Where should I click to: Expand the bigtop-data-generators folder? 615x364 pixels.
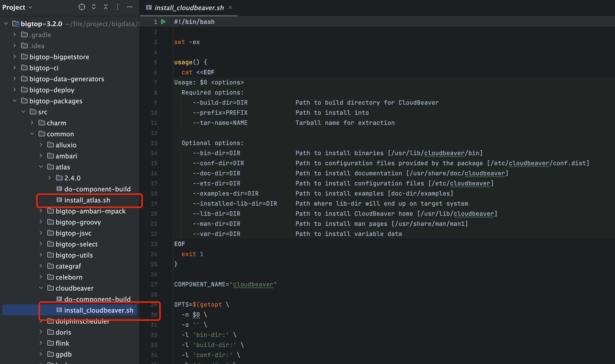point(15,79)
